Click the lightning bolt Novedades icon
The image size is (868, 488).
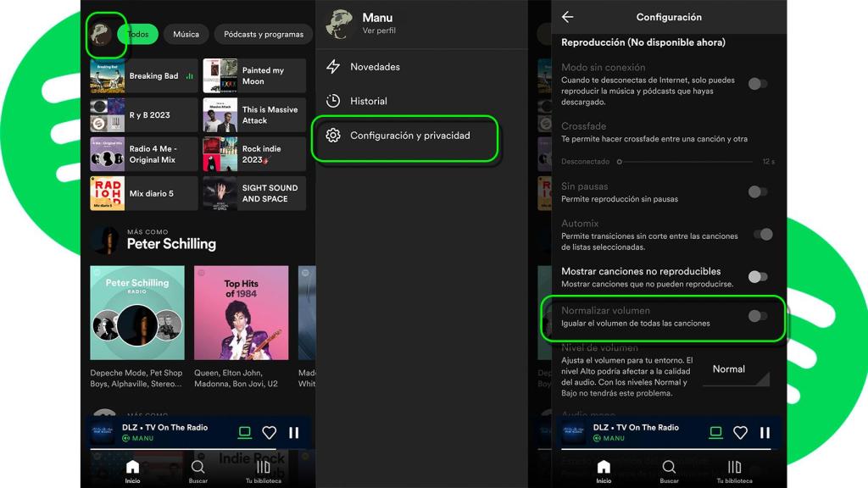[x=332, y=67]
